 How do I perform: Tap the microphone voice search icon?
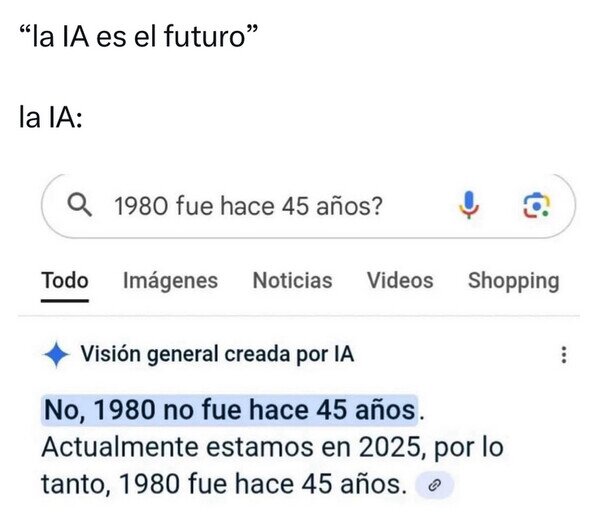[x=467, y=206]
